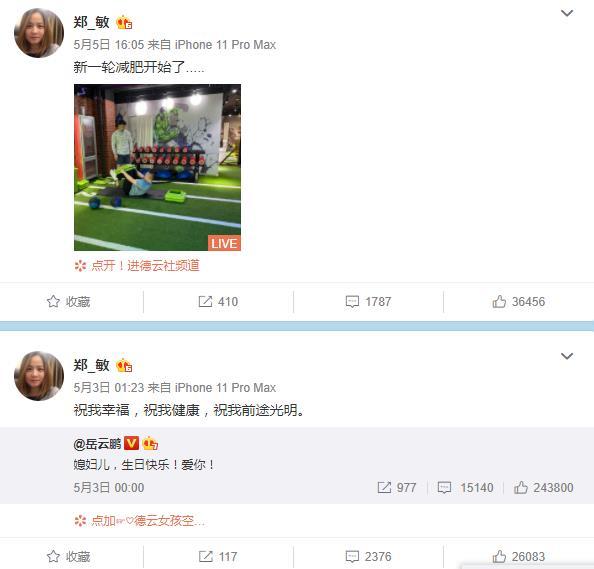Open the first post's chevron dropdown menu
The image size is (594, 569).
click(x=566, y=14)
